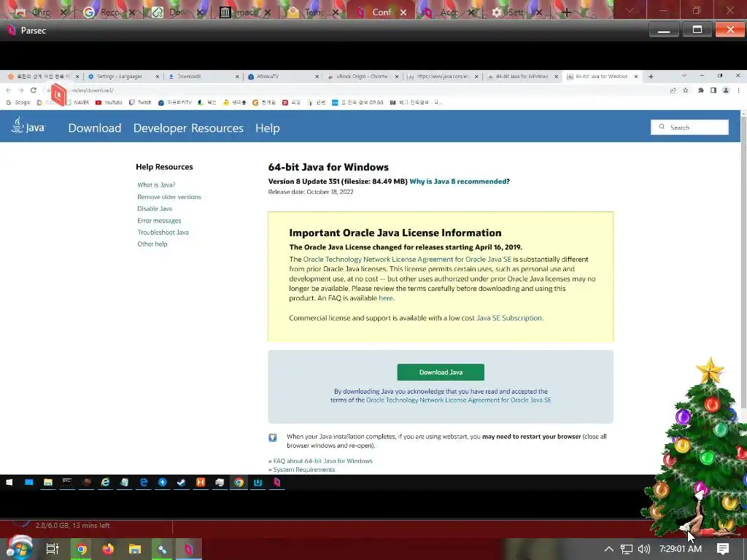747x560 pixels.
Task: Open the remote Chrome three-dot menu
Action: [738, 90]
